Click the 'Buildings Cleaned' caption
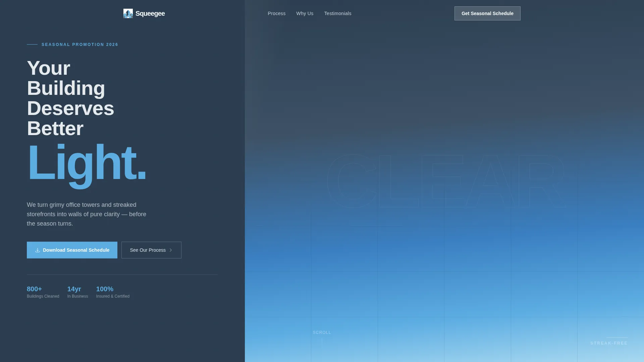This screenshot has height=362, width=644. click(x=43, y=296)
